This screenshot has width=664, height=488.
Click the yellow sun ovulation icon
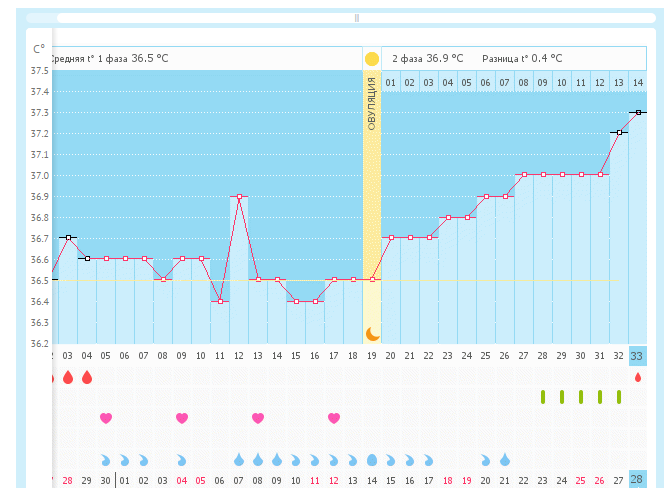pos(372,59)
